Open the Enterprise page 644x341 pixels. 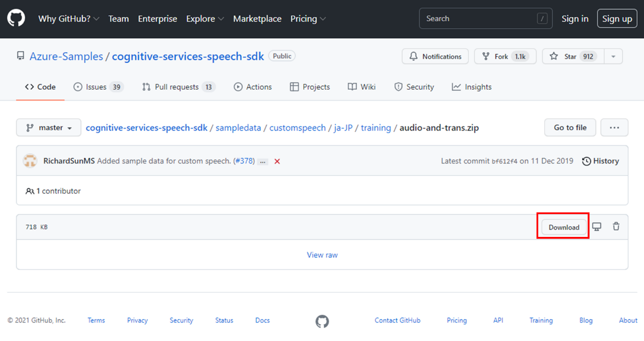pyautogui.click(x=158, y=19)
